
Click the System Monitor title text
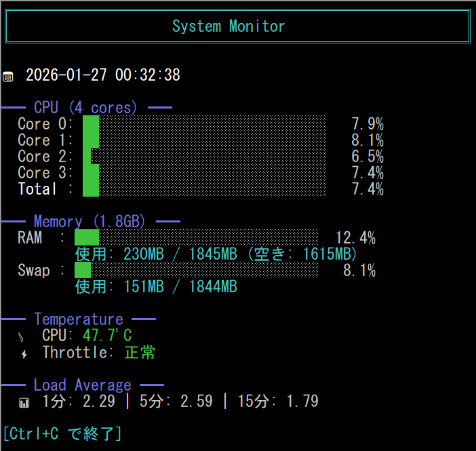(229, 26)
